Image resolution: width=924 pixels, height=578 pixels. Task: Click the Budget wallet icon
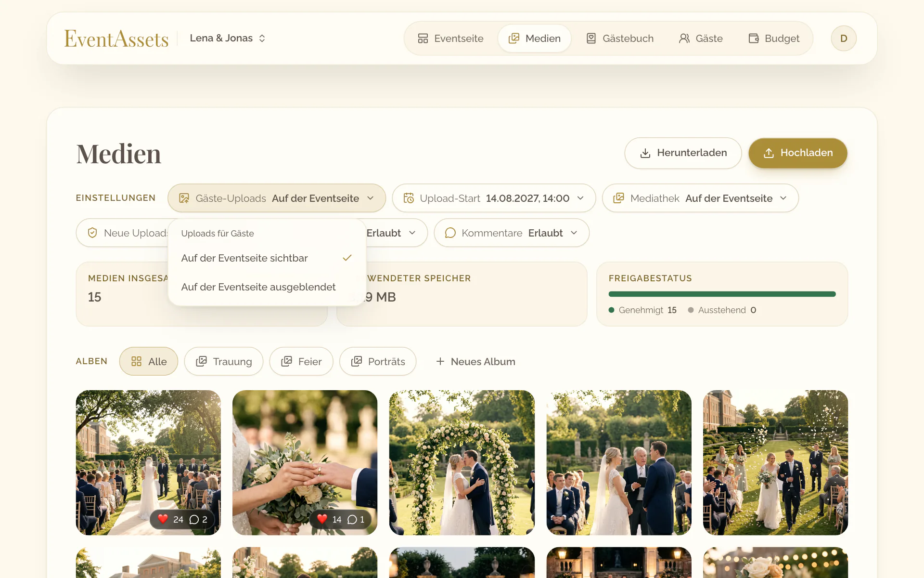754,39
